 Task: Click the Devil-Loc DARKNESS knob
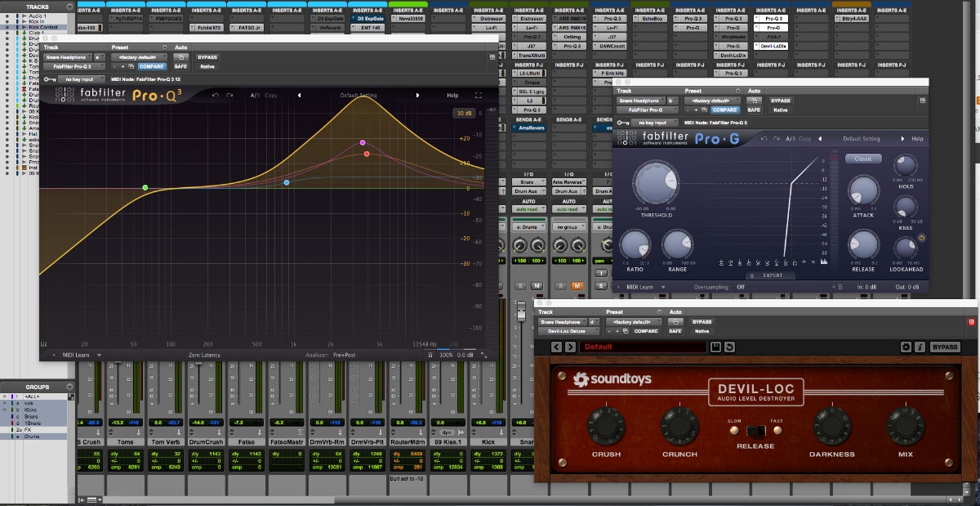click(832, 424)
